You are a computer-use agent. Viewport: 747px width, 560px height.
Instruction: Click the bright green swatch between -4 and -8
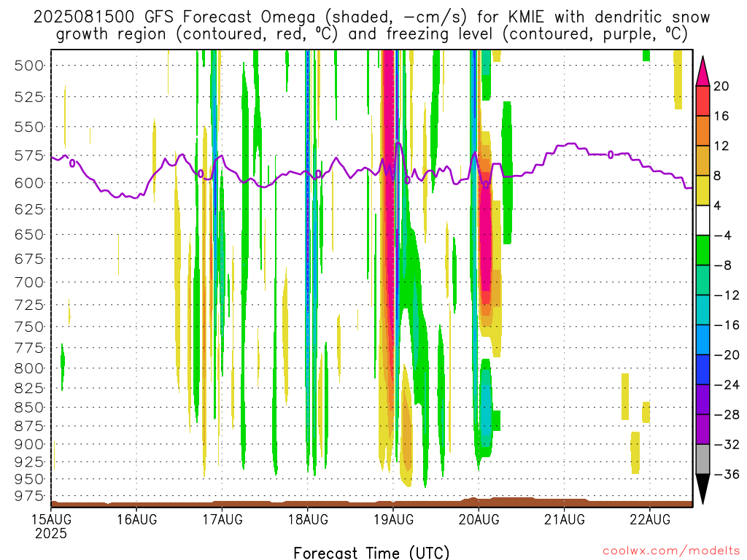pyautogui.click(x=703, y=251)
